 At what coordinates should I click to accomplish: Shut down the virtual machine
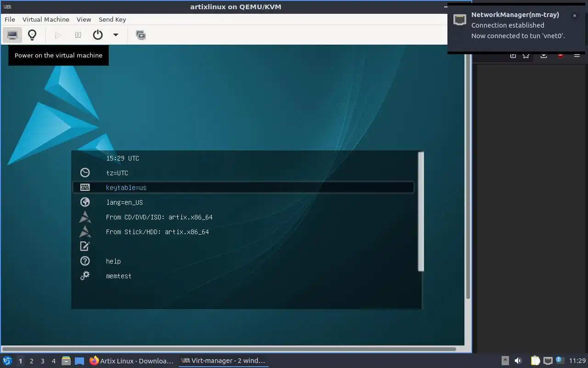click(97, 35)
